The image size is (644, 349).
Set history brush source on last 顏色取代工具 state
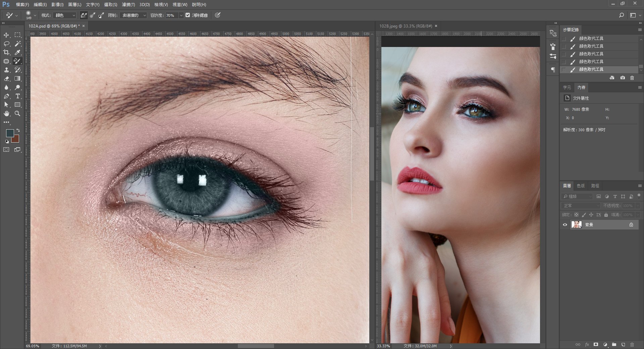point(564,69)
